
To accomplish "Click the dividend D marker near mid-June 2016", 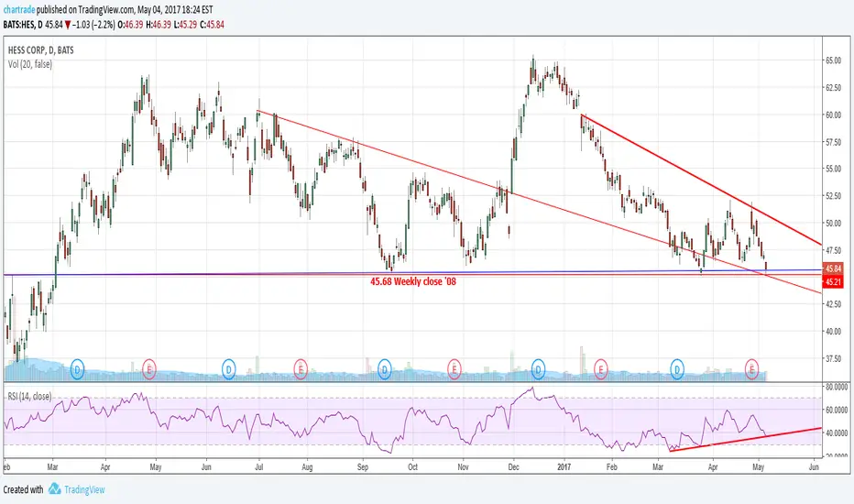I will (x=229, y=369).
